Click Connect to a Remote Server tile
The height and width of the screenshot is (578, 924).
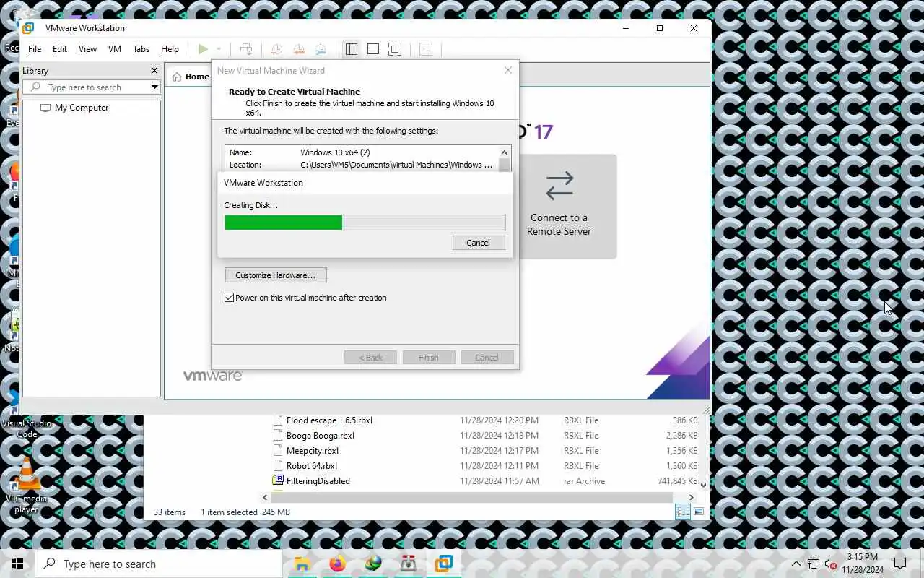tap(559, 206)
